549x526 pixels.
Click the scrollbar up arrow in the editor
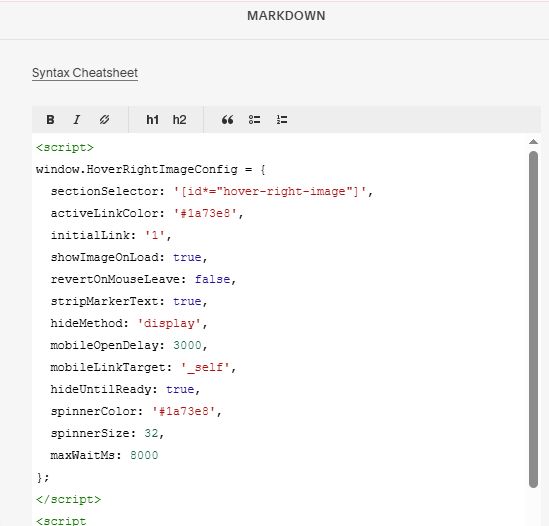pos(533,142)
